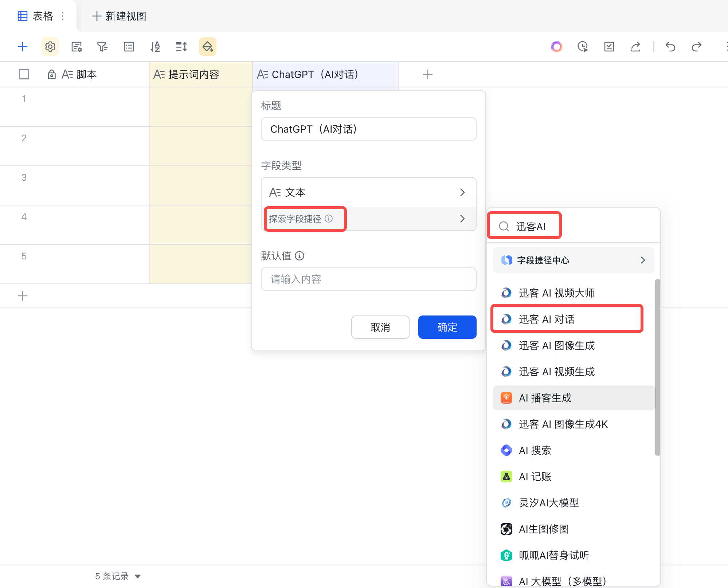Viewport: 728px width, 588px height.
Task: Click the view settings gear icon
Action: pos(50,47)
